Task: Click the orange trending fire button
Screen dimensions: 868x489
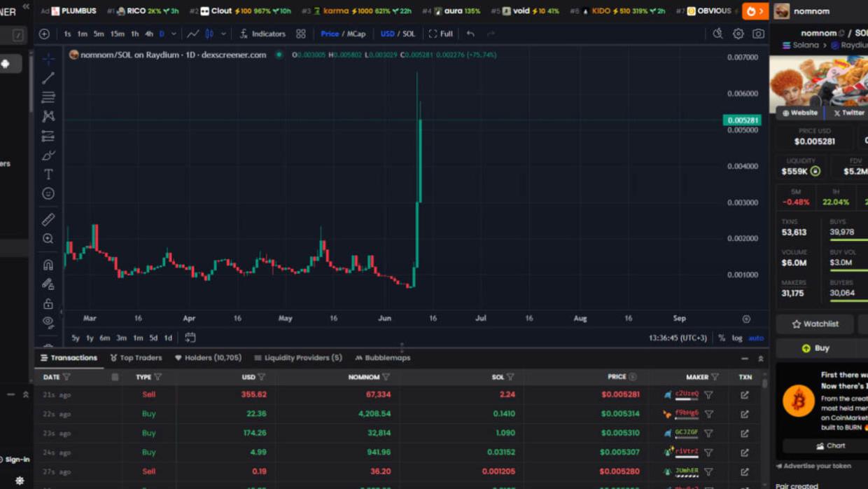Action: pyautogui.click(x=755, y=11)
